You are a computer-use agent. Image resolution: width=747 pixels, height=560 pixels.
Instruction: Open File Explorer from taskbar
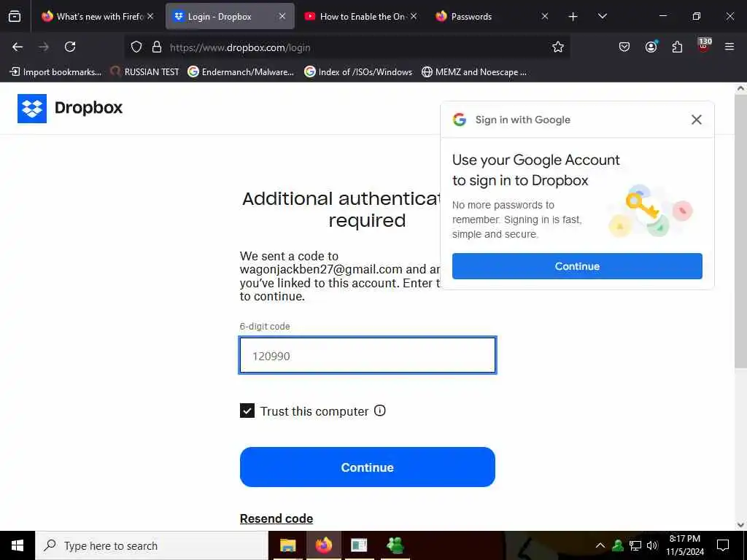(287, 545)
